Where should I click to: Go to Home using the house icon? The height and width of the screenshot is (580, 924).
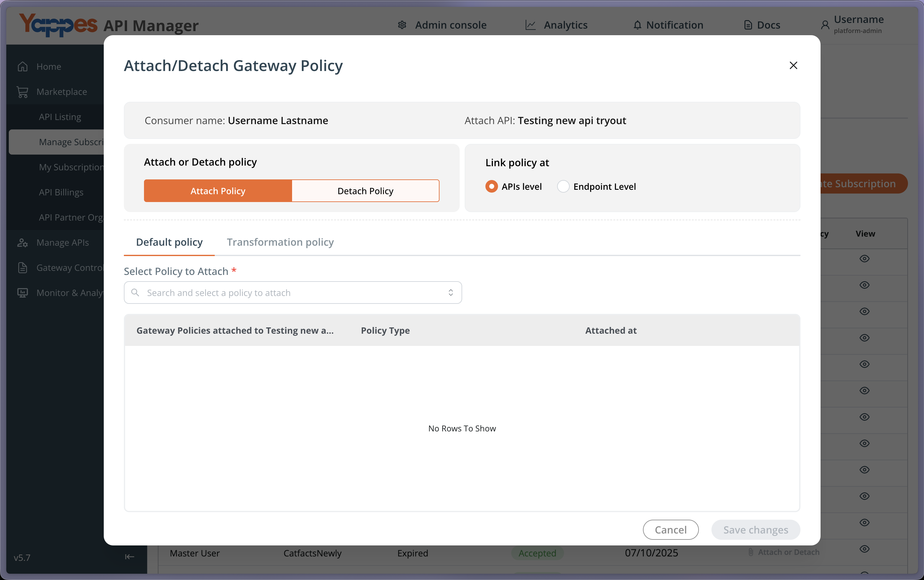pos(23,66)
